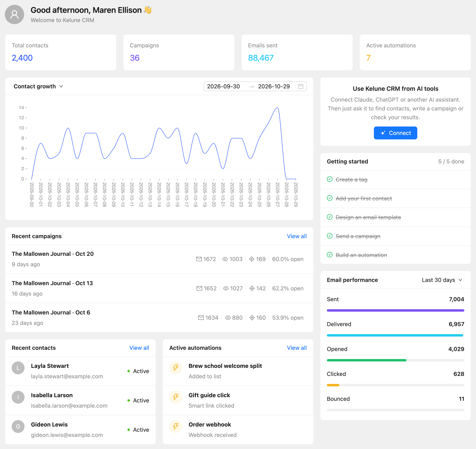Image resolution: width=476 pixels, height=449 pixels.
Task: Click Layla Stewart's L avatar
Action: pyautogui.click(x=18, y=368)
